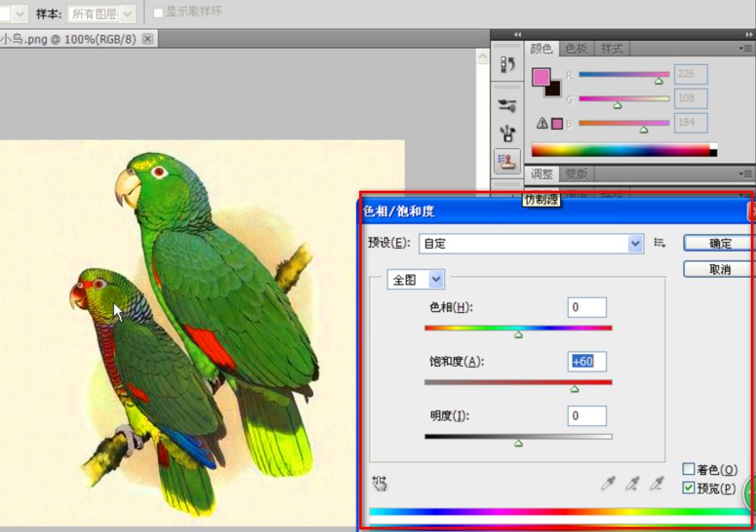Click the foreground color swatch in the Color panel

(541, 77)
